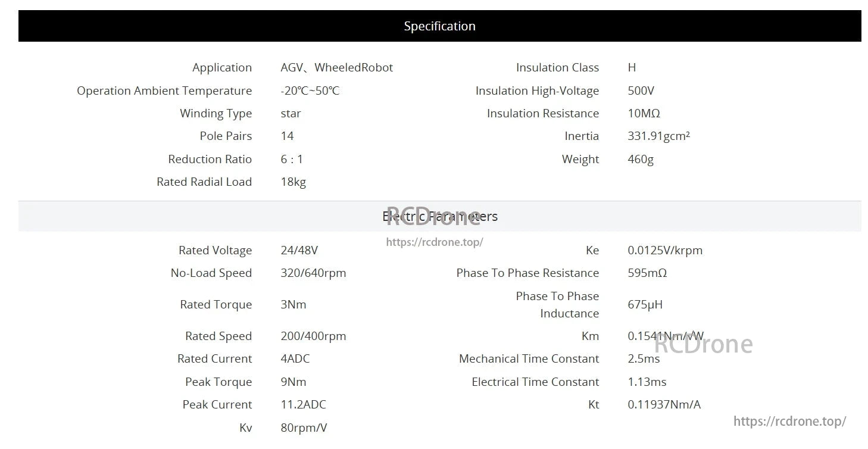This screenshot has height=449, width=868.
Task: Click the Kv value 80rpm/V
Action: point(304,428)
